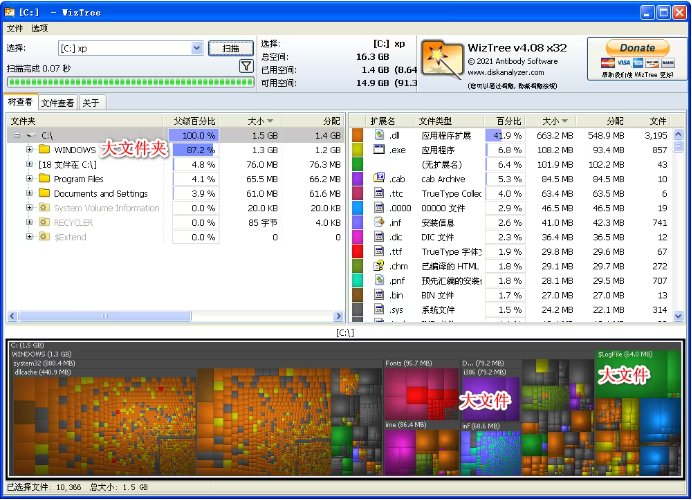The image size is (692, 500).
Task: Click the .pnf file type icon
Action: coord(379,280)
